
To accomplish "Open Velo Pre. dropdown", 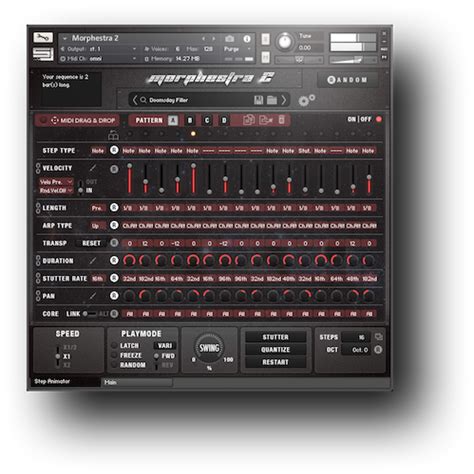I will [56, 182].
